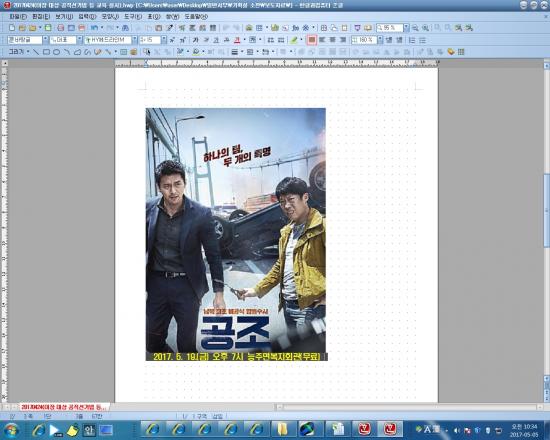
Task: Click the format painter brush icon
Action: [170, 28]
